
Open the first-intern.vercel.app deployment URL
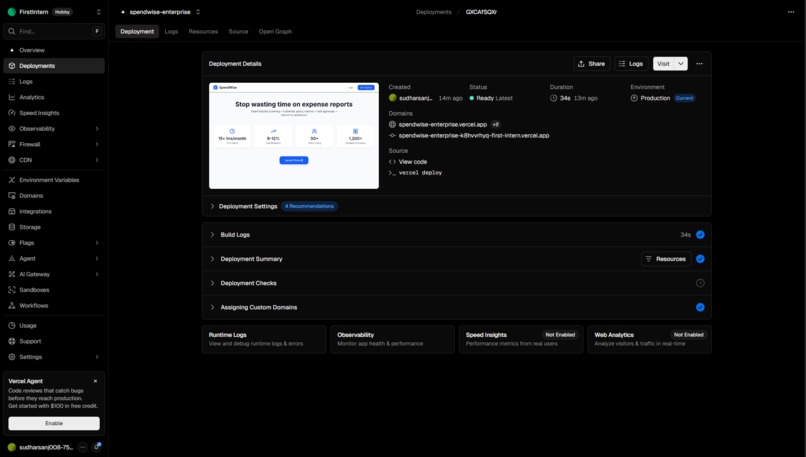coord(474,136)
